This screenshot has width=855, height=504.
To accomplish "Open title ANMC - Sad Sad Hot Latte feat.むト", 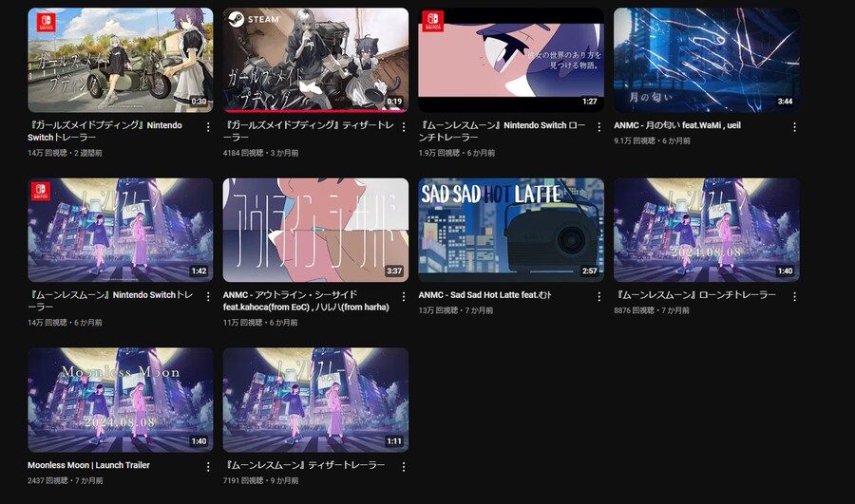I will click(x=484, y=295).
